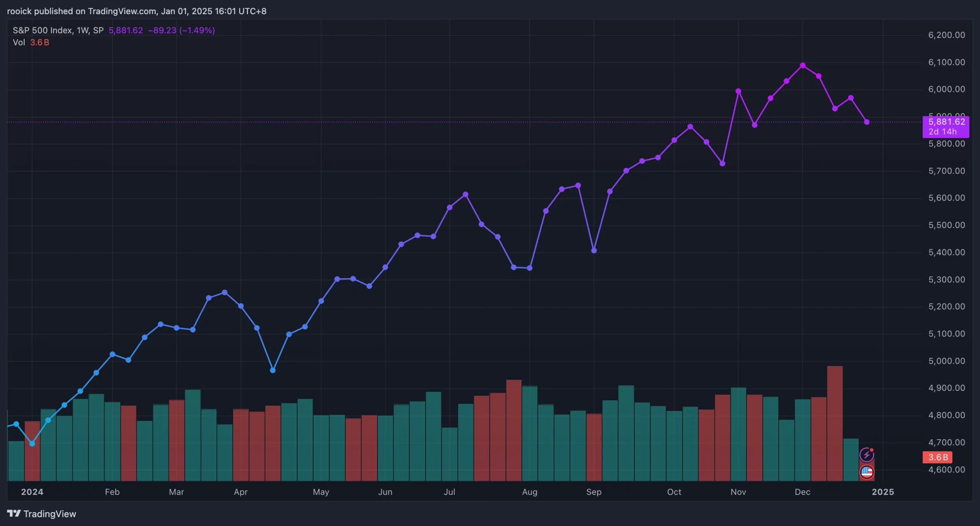Click the 5,300.00 price axis label
The width and height of the screenshot is (980, 526).
click(x=947, y=280)
